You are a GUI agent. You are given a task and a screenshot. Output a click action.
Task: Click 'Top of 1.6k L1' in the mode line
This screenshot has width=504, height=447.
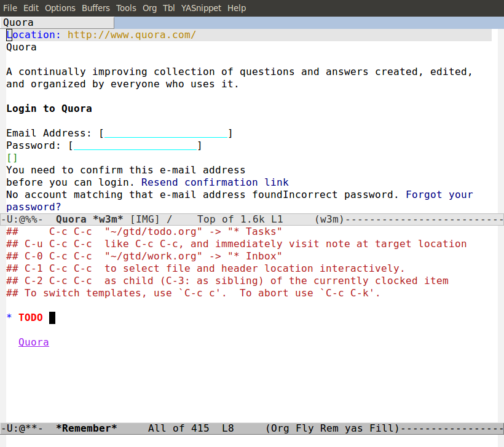tap(240, 220)
